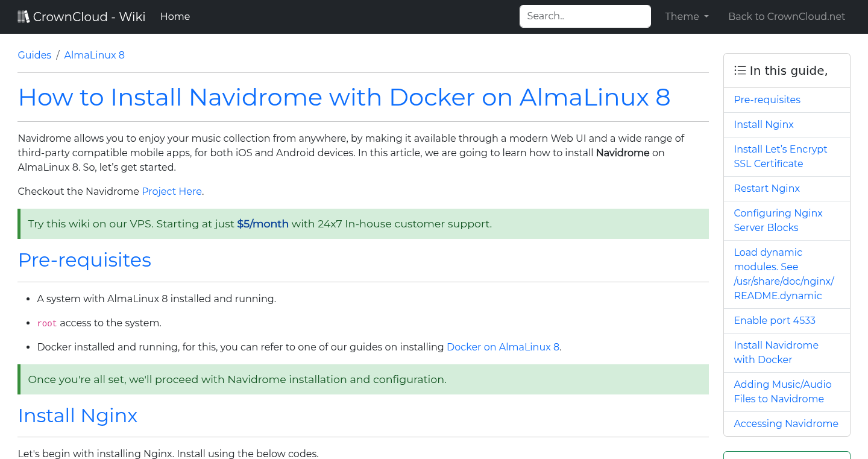Jump to Pre-requisites via sidebar link

point(767,100)
